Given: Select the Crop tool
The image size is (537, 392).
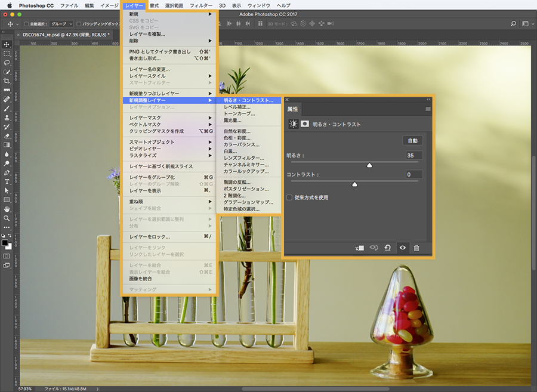Looking at the screenshot, I should pos(7,81).
